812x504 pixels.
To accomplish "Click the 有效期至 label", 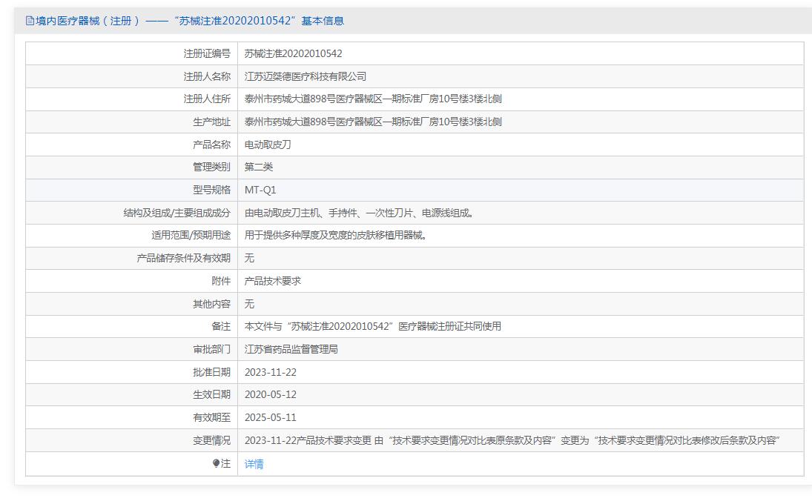I will pyautogui.click(x=212, y=417).
